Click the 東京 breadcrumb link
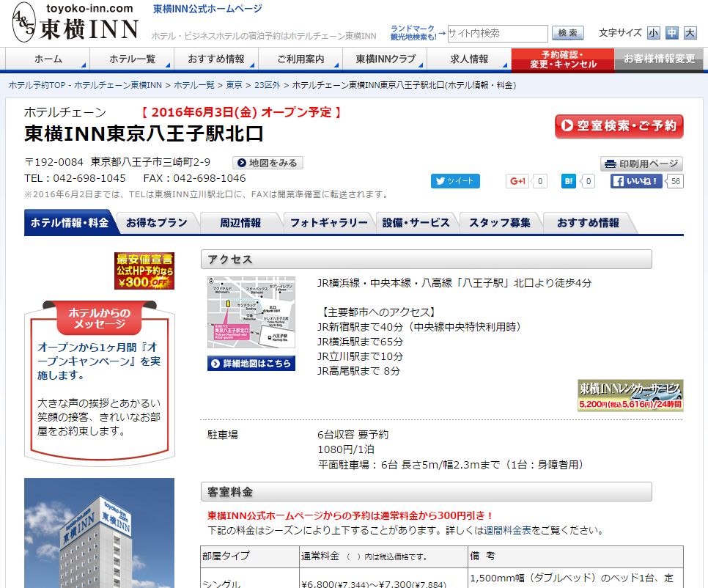This screenshot has height=588, width=708. pos(234,85)
